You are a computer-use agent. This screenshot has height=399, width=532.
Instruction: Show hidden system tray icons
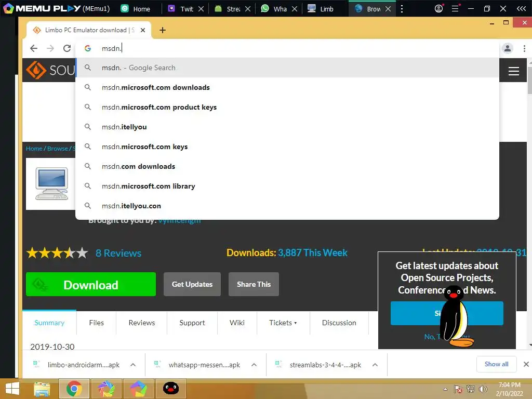tap(445, 389)
